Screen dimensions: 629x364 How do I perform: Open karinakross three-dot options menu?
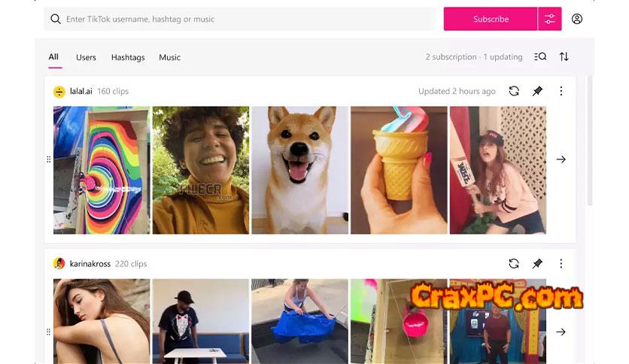561,263
